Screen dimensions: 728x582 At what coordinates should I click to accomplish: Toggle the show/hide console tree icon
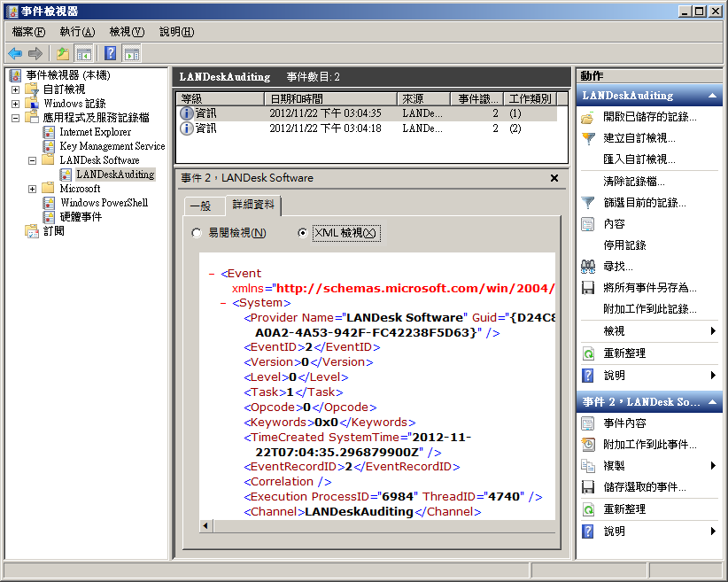coord(84,53)
